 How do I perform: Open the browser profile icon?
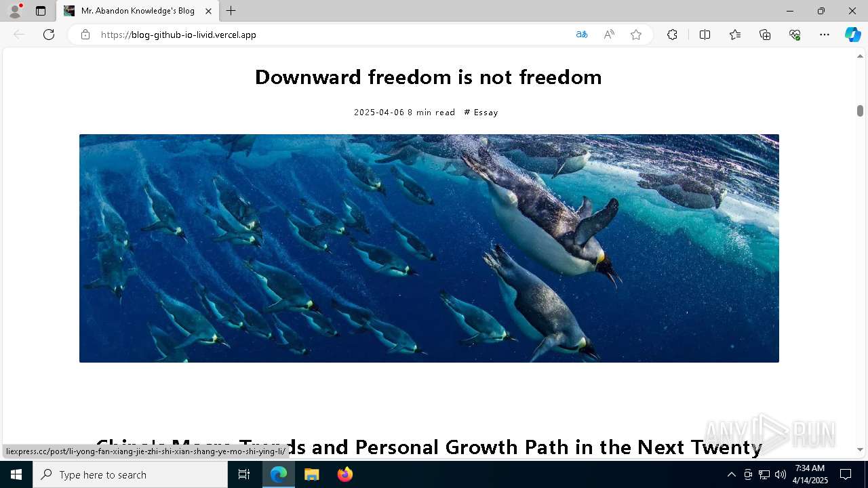[15, 11]
